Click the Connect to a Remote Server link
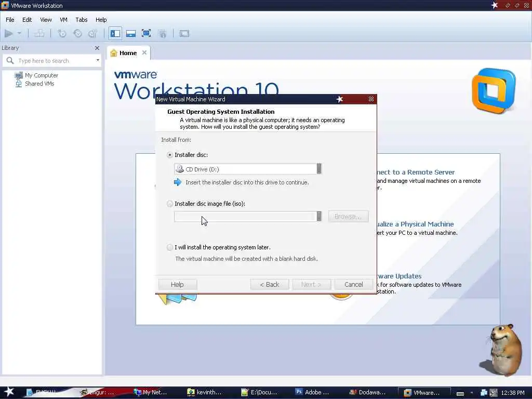The width and height of the screenshot is (532, 399). tap(416, 172)
